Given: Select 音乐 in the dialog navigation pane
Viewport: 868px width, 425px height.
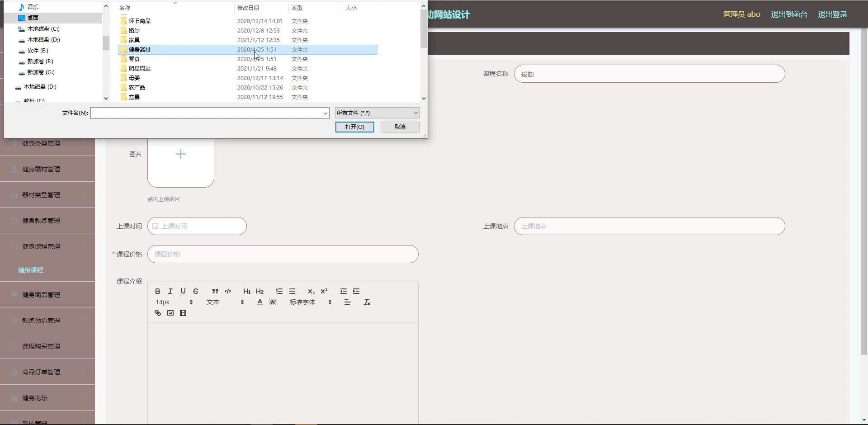Looking at the screenshot, I should (x=33, y=7).
